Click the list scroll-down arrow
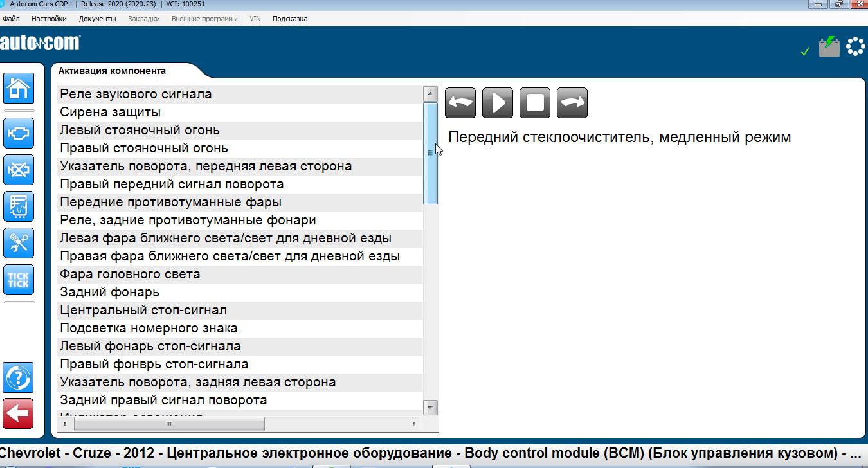868x468 pixels. (x=430, y=407)
